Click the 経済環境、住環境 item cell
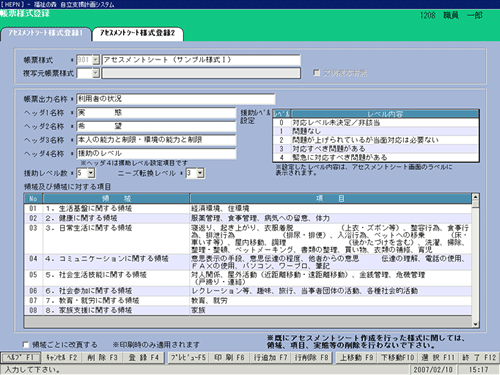Screen dimensions: 500x375 click(330, 209)
